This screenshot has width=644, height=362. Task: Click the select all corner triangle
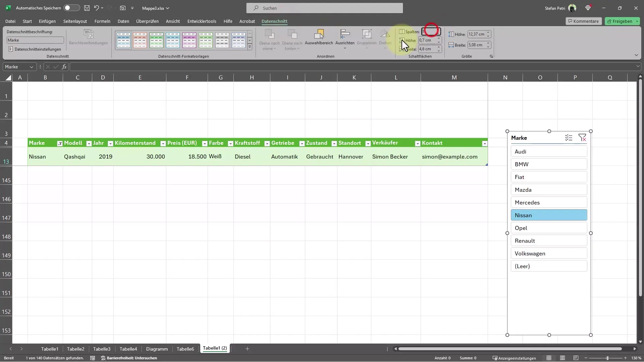(x=8, y=78)
